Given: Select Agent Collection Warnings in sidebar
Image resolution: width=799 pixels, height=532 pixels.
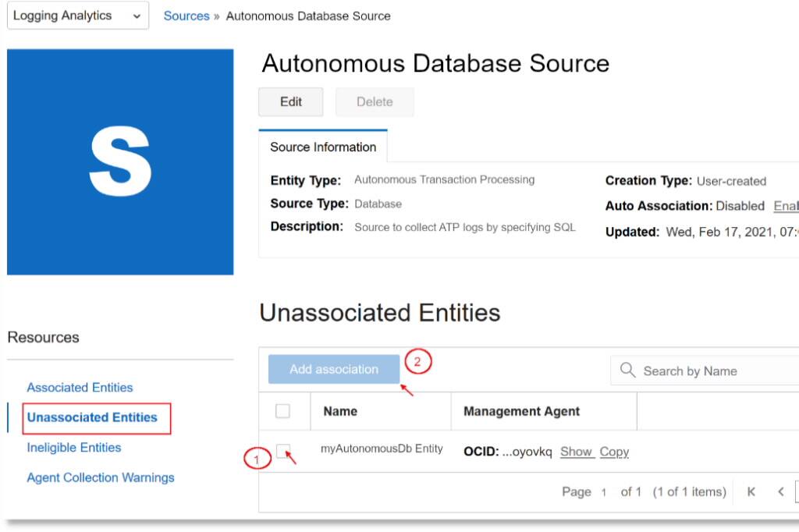Looking at the screenshot, I should [x=101, y=477].
